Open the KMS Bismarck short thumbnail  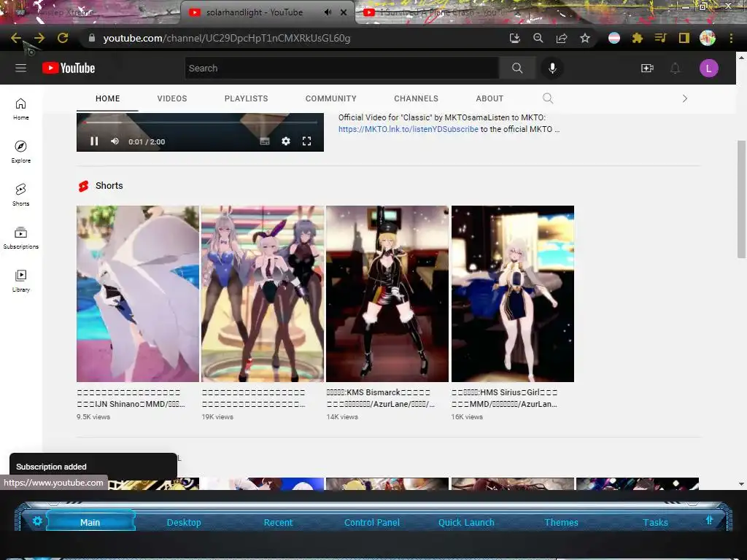pyautogui.click(x=387, y=293)
